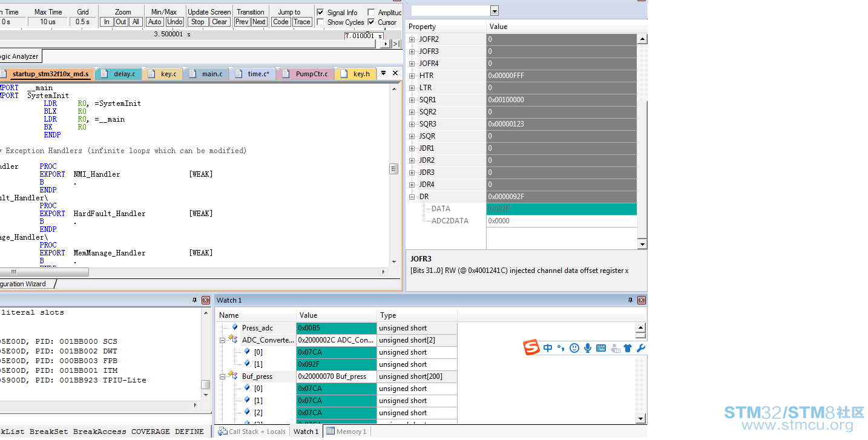The height and width of the screenshot is (440, 868).
Task: Collapse the ADC_Converte... watch node
Action: pyautogui.click(x=222, y=340)
